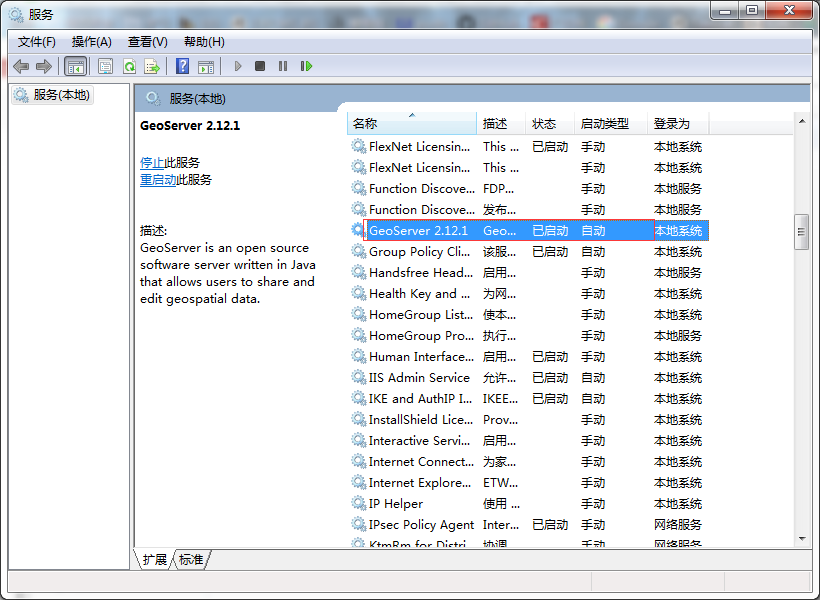Click the Refresh toolbar icon

[x=129, y=66]
